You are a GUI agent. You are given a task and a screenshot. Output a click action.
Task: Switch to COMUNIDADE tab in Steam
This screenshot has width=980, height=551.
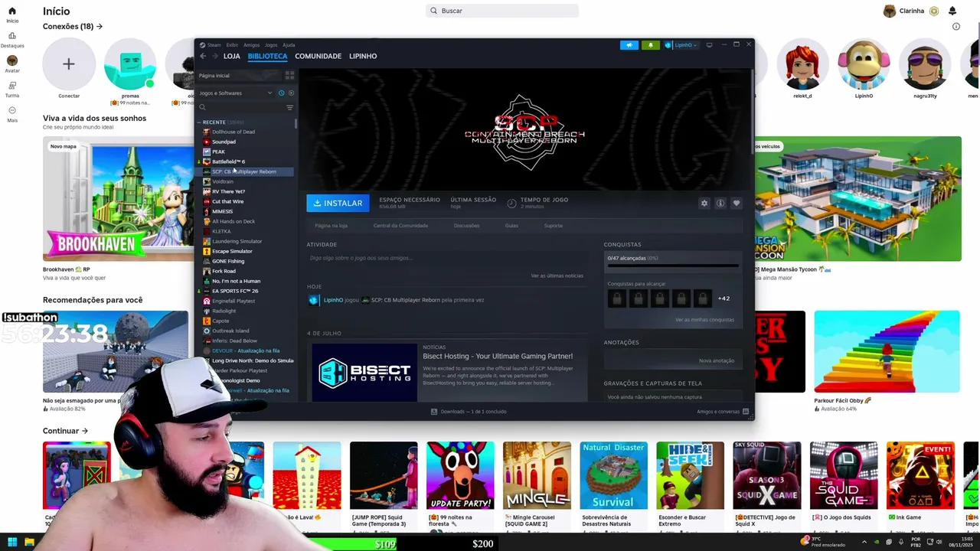point(318,56)
